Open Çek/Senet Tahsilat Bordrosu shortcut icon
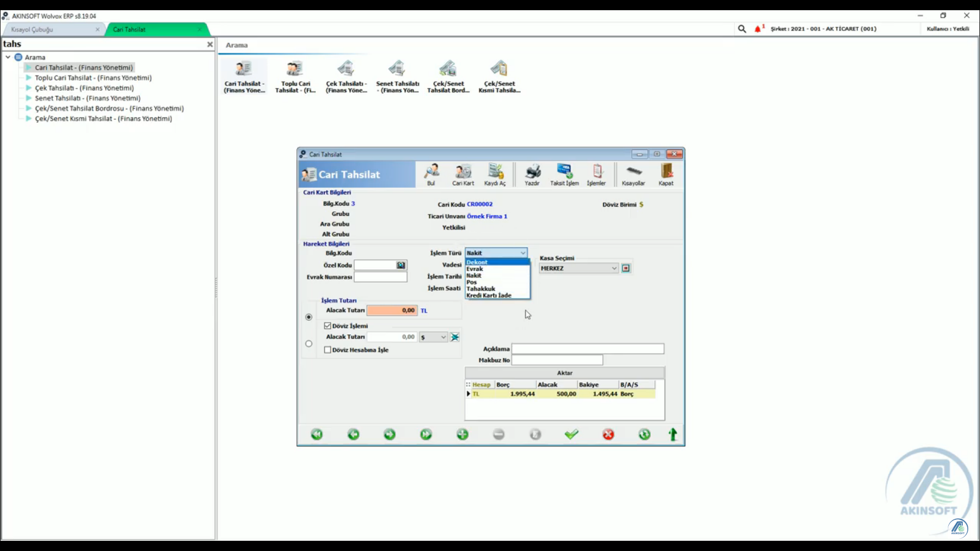This screenshot has height=551, width=980. [x=448, y=77]
